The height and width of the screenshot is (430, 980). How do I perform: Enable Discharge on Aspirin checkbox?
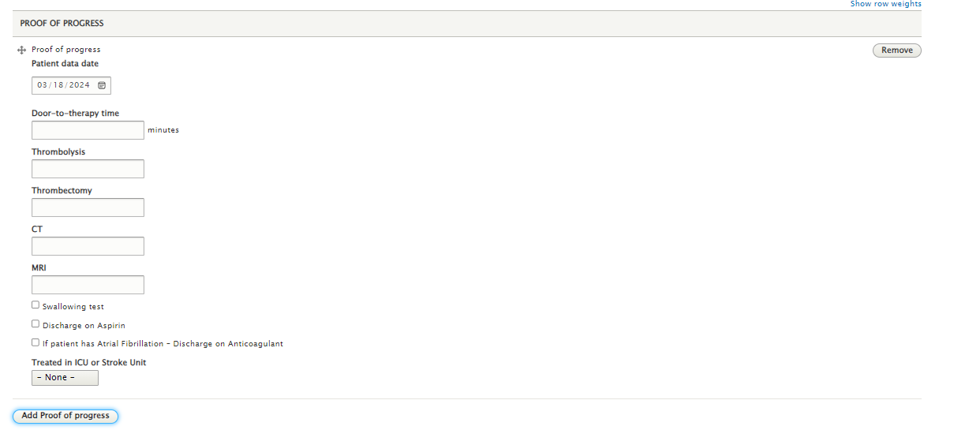click(x=36, y=324)
